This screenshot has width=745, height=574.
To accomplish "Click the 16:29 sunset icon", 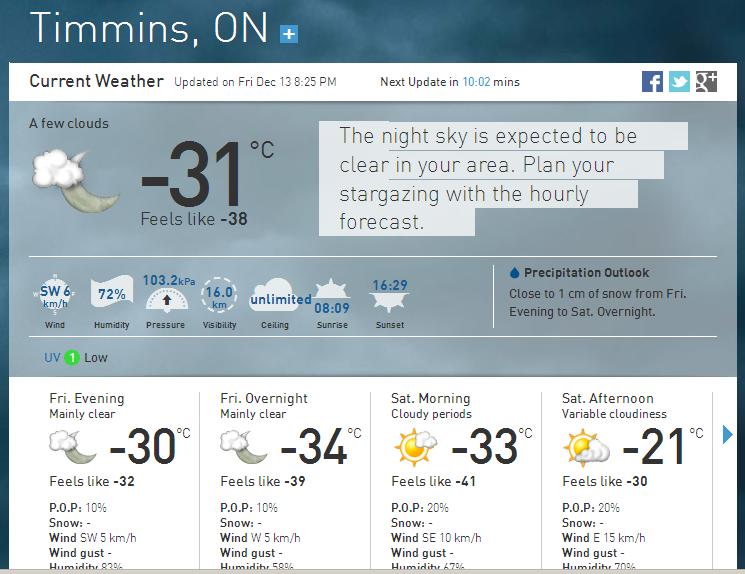I will tap(389, 296).
